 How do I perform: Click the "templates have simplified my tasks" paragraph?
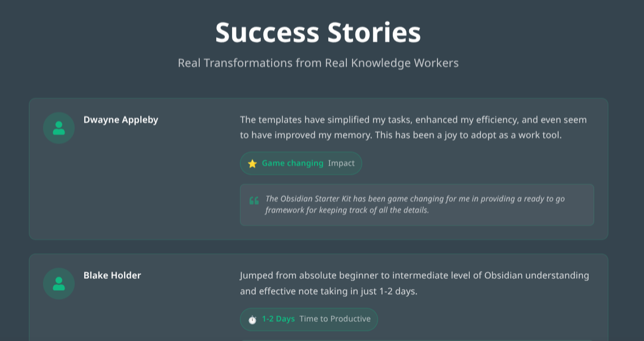click(413, 120)
